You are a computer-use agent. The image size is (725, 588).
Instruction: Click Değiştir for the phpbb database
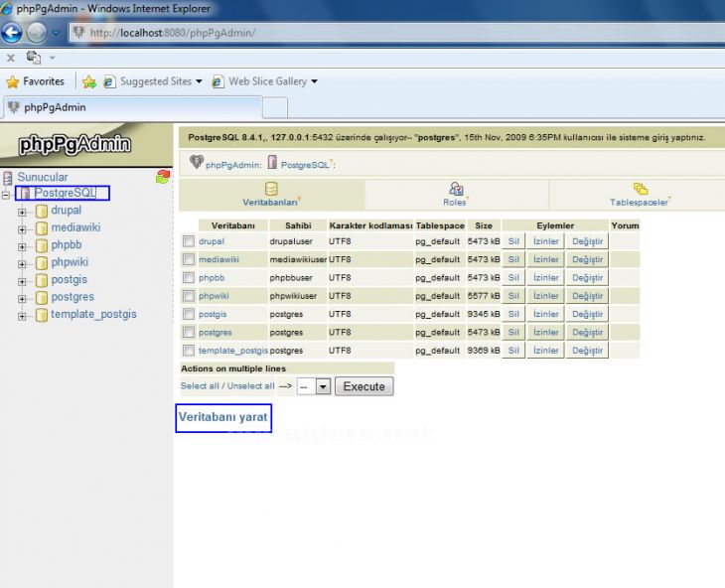click(587, 278)
